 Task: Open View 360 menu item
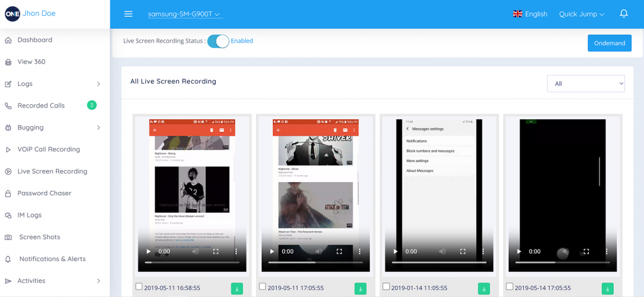31,62
